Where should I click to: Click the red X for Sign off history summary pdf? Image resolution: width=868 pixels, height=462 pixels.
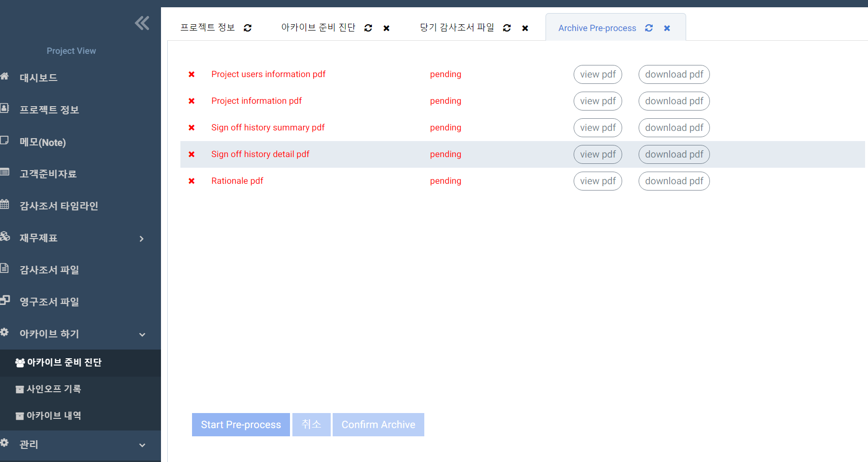(192, 127)
